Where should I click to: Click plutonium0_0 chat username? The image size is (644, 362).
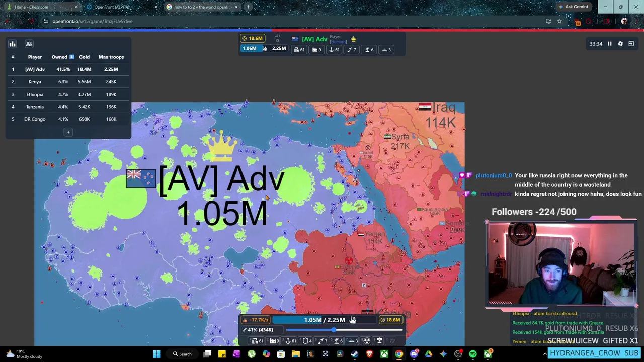coord(494,175)
